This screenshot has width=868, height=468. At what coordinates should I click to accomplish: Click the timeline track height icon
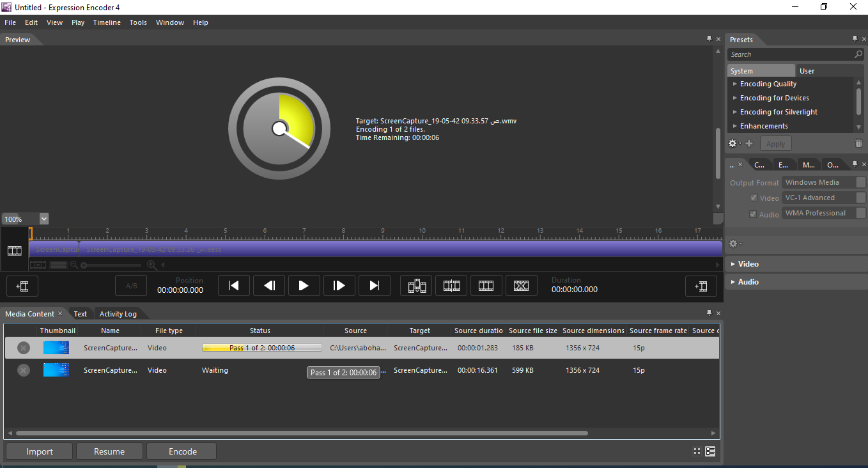pos(58,265)
